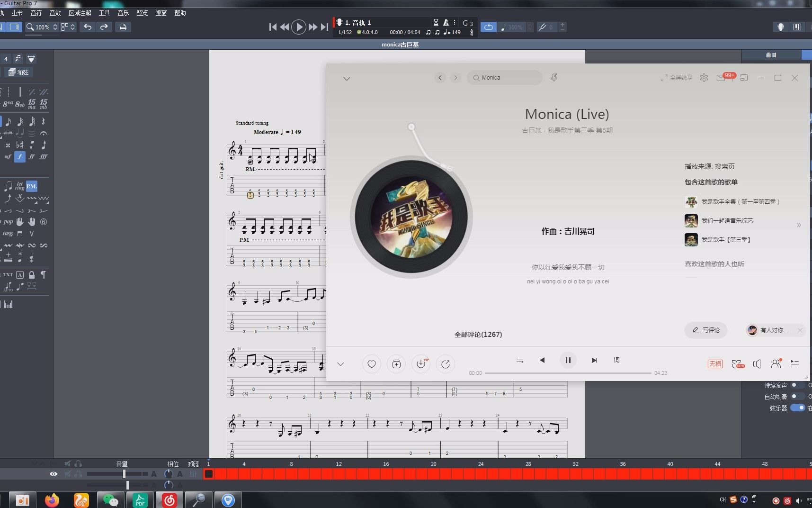Open settings gear in music player
This screenshot has width=812, height=508.
click(x=704, y=78)
